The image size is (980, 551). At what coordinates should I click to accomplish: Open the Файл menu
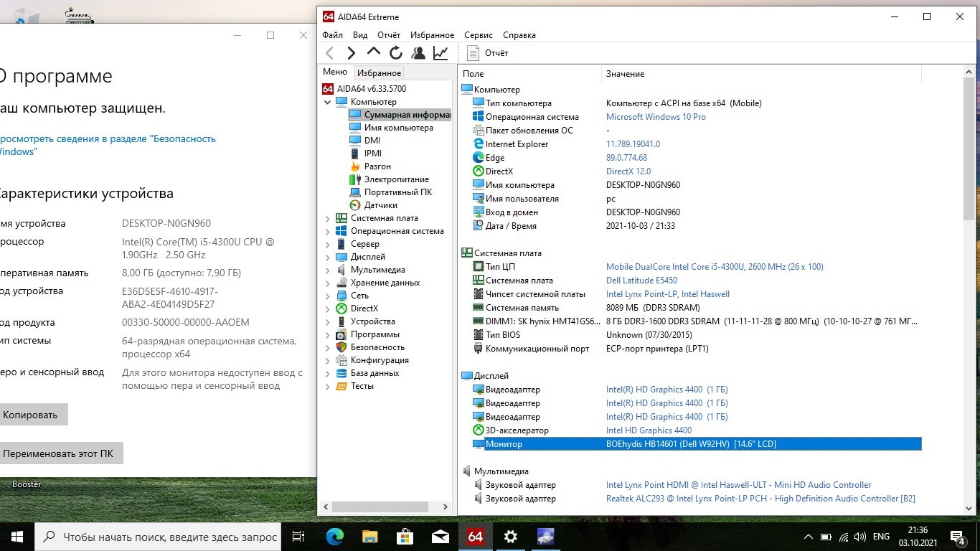click(332, 35)
